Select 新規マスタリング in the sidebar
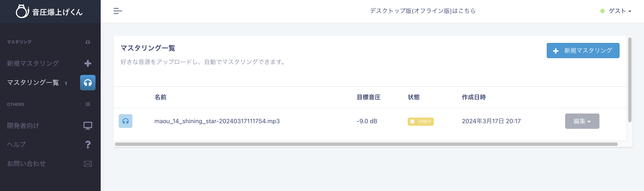This screenshot has height=191, width=644. coord(33,63)
